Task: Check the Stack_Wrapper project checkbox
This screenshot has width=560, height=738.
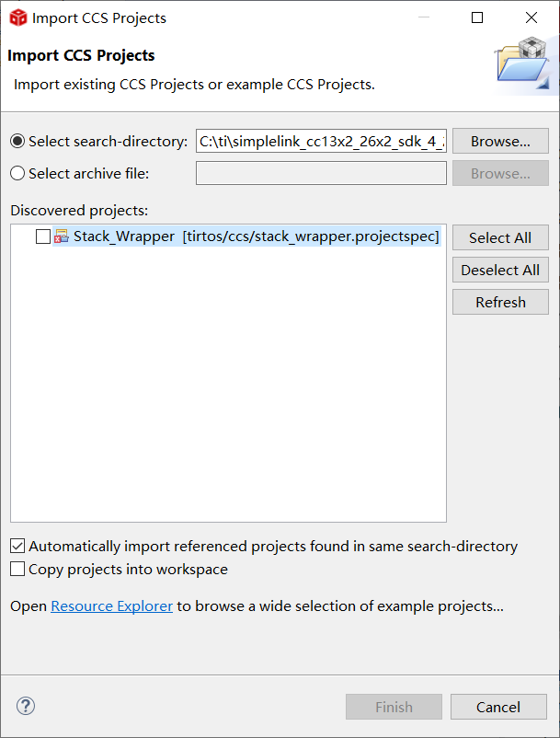Action: click(43, 236)
